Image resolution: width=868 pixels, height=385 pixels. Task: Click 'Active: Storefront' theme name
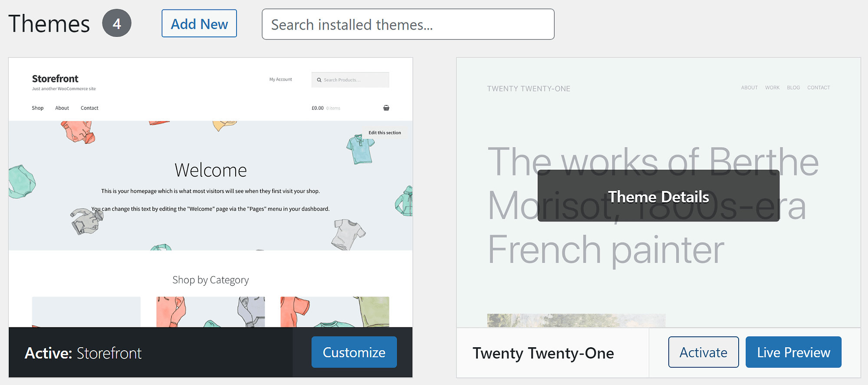(x=83, y=353)
